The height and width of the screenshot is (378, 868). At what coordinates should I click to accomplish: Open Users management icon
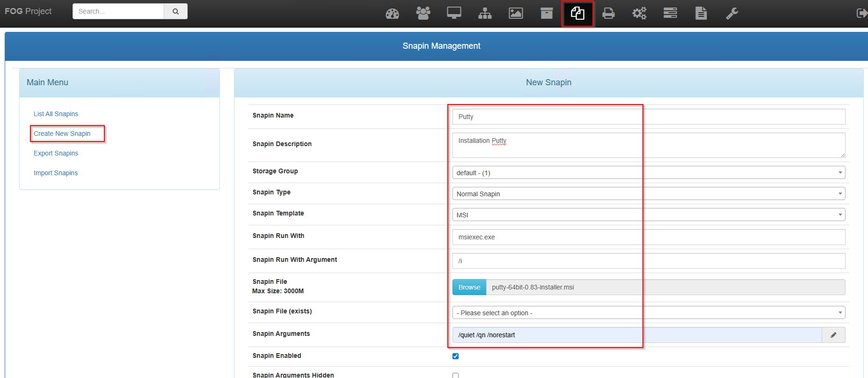point(423,13)
